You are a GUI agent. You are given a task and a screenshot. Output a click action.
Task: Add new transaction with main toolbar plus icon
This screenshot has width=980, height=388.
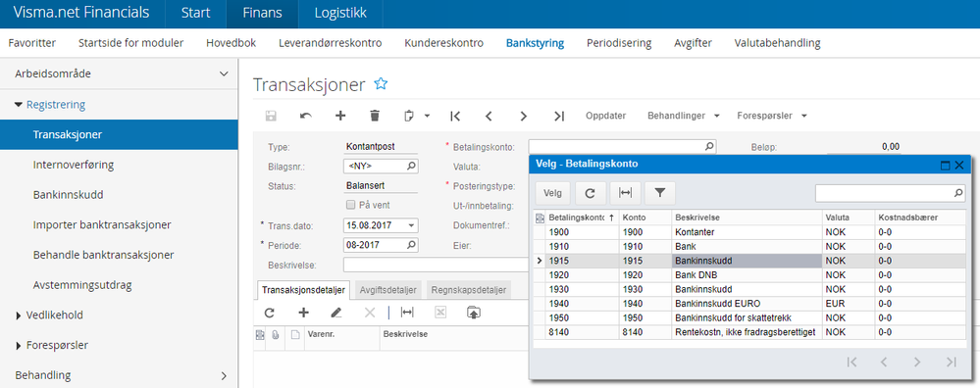click(x=340, y=116)
